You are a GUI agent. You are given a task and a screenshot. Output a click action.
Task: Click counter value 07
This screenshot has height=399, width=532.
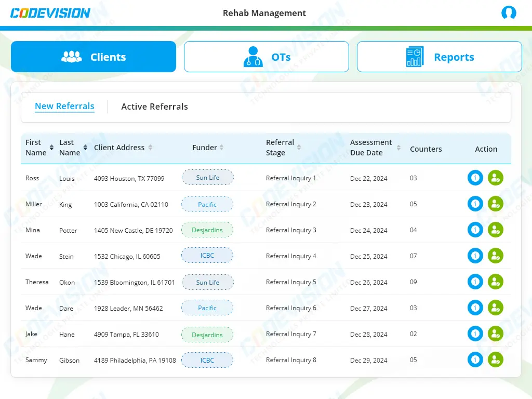[x=413, y=256]
